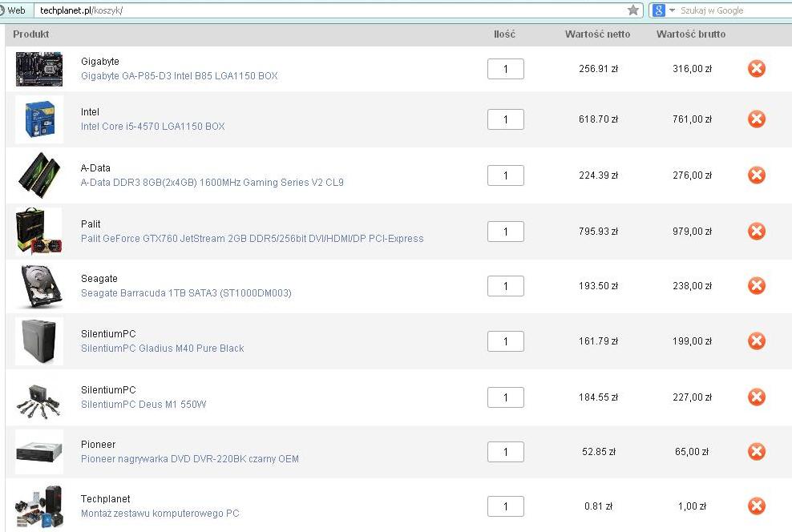Screen dimensions: 792x532
Task: Select the Seagate brand name text
Action: (99, 279)
